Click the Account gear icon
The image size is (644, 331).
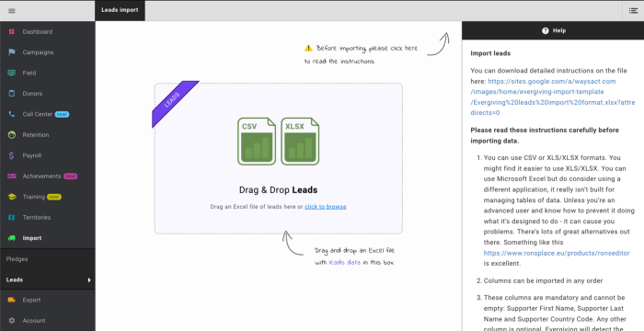tap(12, 320)
